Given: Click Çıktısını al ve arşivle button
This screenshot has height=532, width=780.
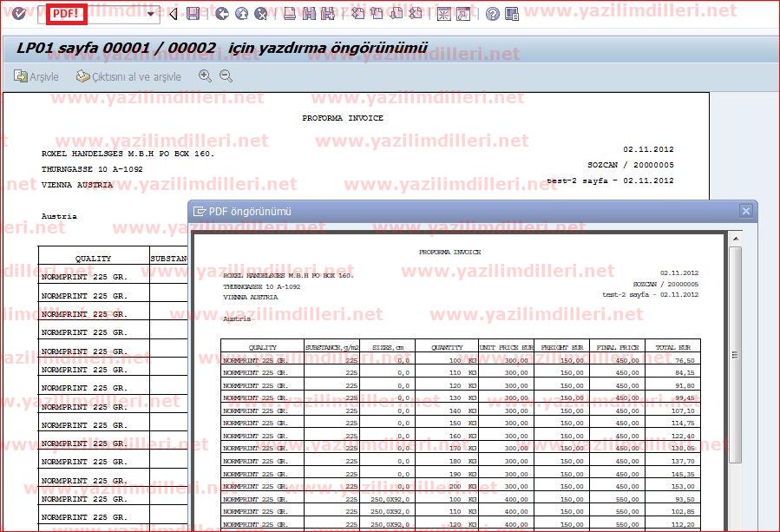Looking at the screenshot, I should point(128,76).
